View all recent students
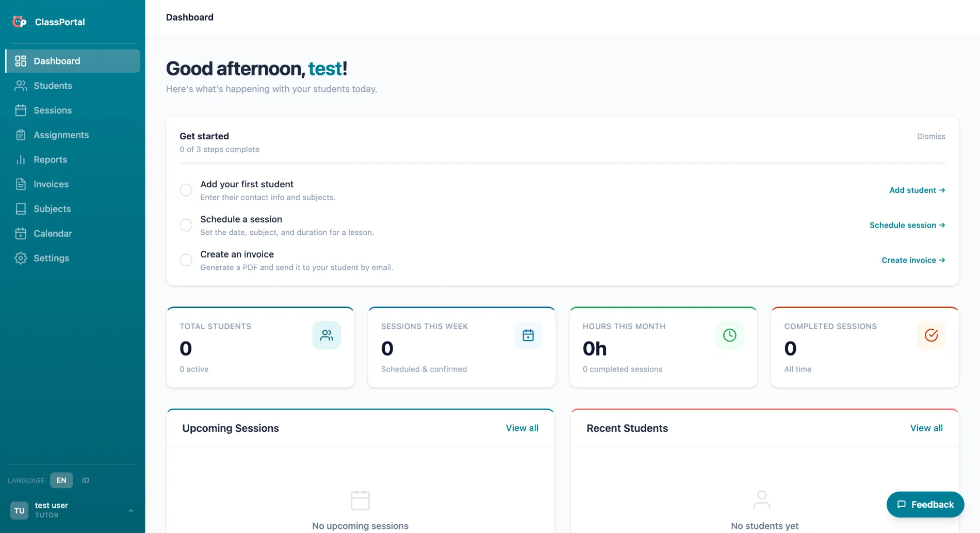The image size is (980, 533). pos(926,428)
